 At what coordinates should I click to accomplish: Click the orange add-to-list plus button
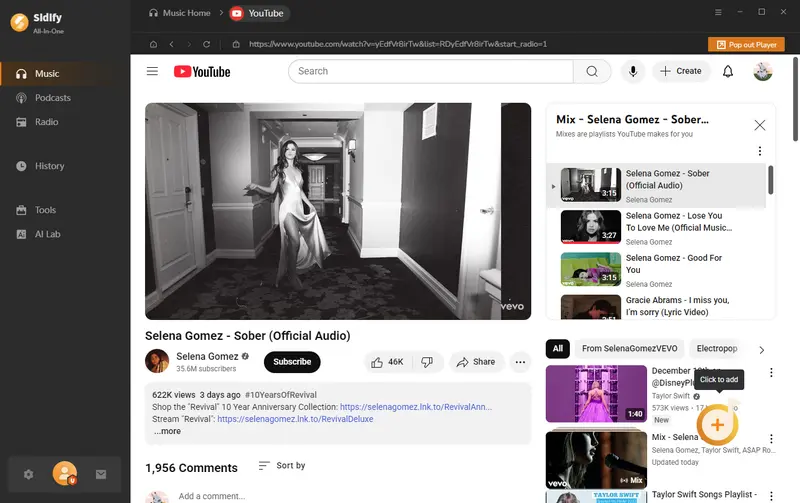717,425
